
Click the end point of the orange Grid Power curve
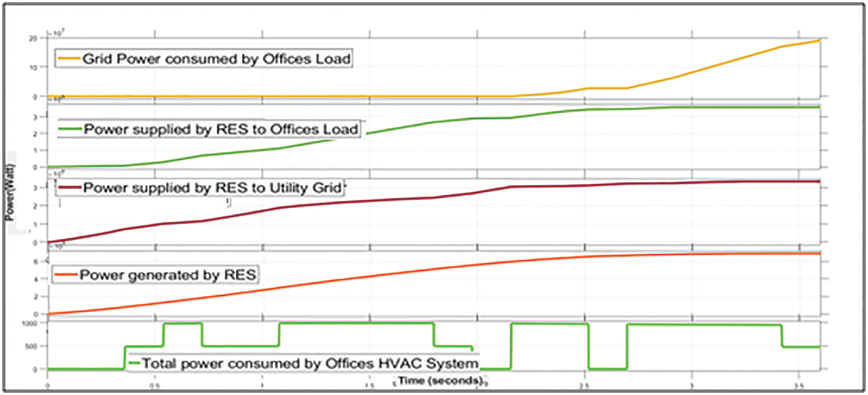819,41
